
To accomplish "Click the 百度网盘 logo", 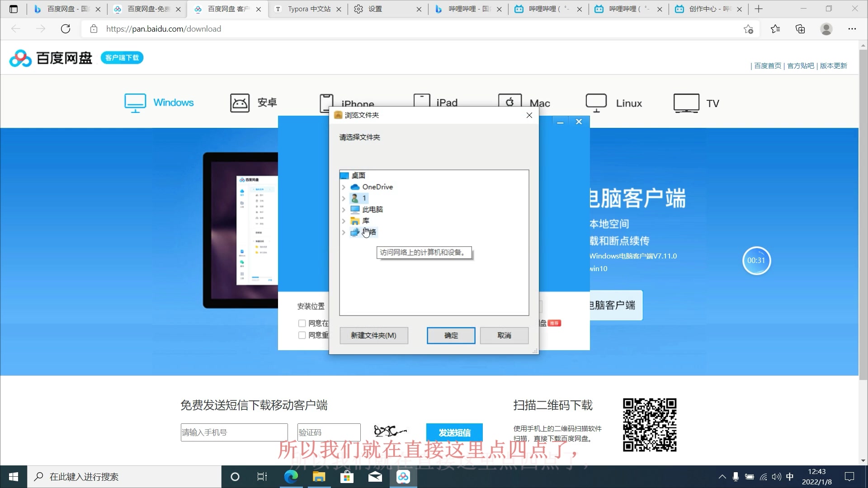I will (51, 58).
